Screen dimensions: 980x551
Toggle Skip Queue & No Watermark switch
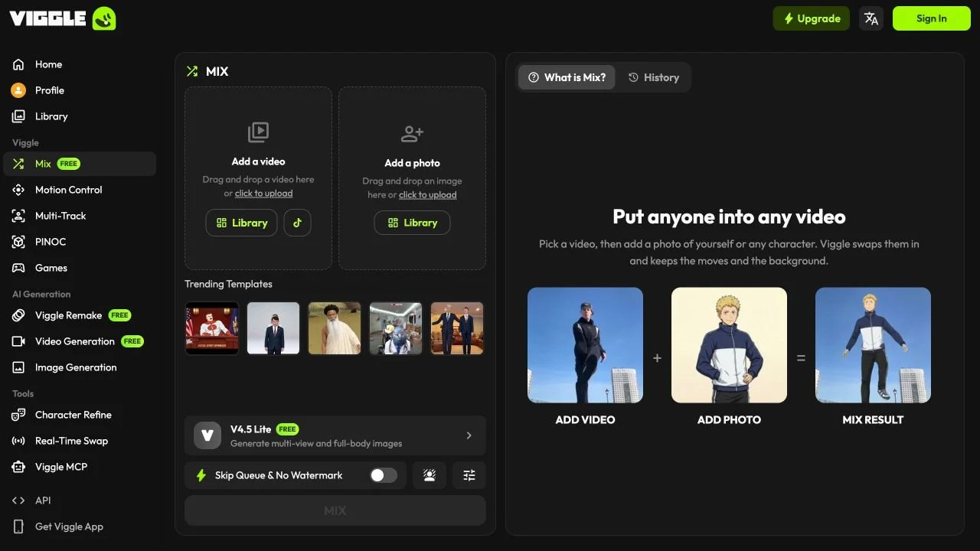point(384,475)
